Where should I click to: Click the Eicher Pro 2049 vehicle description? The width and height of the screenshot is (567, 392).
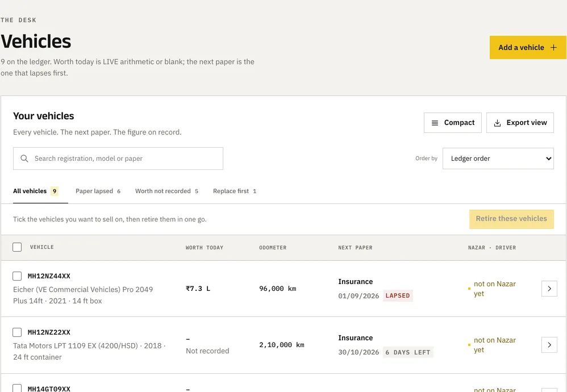point(83,295)
